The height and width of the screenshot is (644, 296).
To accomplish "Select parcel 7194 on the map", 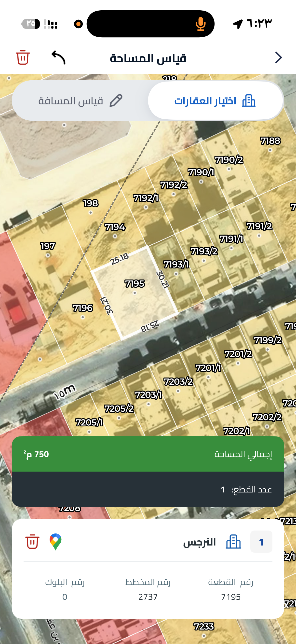I will [x=115, y=227].
